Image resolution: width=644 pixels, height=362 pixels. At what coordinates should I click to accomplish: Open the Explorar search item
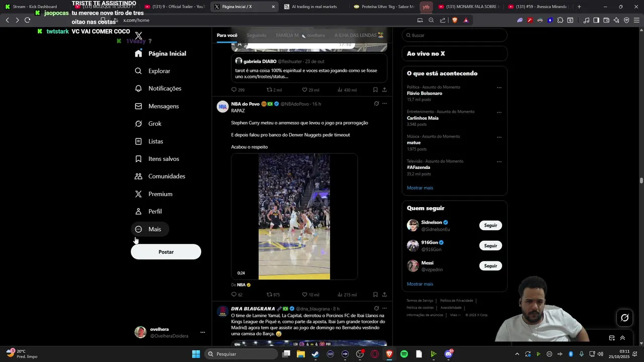point(152,71)
